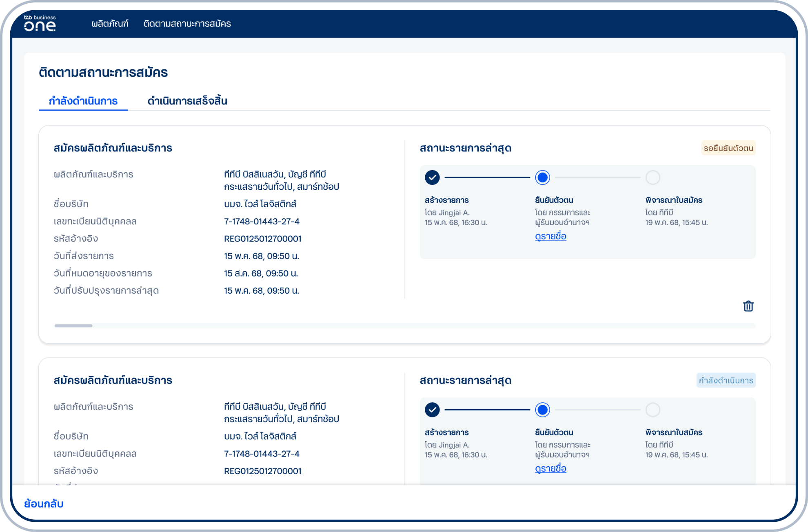This screenshot has width=808, height=532.
Task: Click the รอยืนยันตัวตน status badge
Action: click(728, 148)
